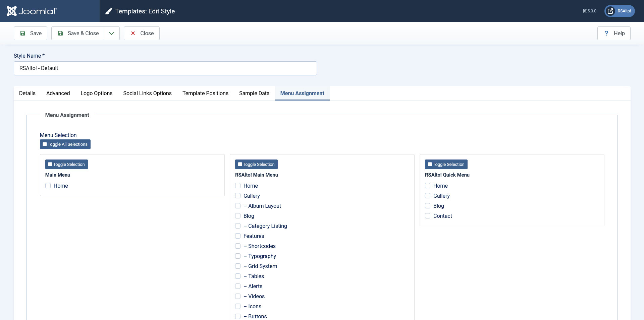Click Toggle Selection for RSAlto! Quick Menu
Image resolution: width=644 pixels, height=320 pixels.
tap(446, 164)
